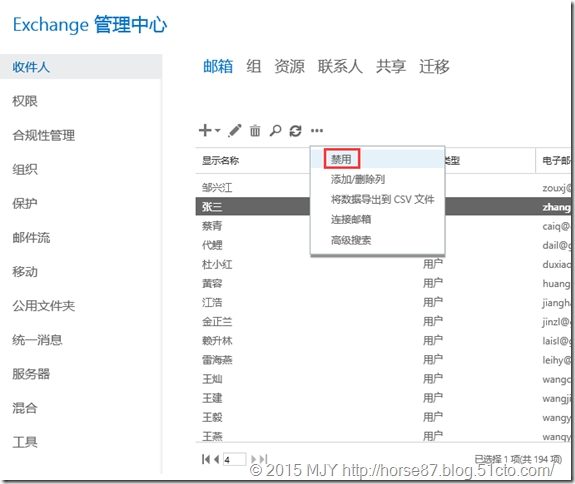Open 收件人 in the sidebar
575x484 pixels.
(81, 67)
